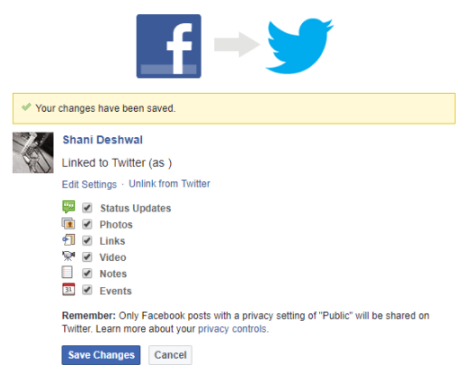The image size is (470, 378).
Task: Click the gray arrow between logos
Action: (x=237, y=44)
